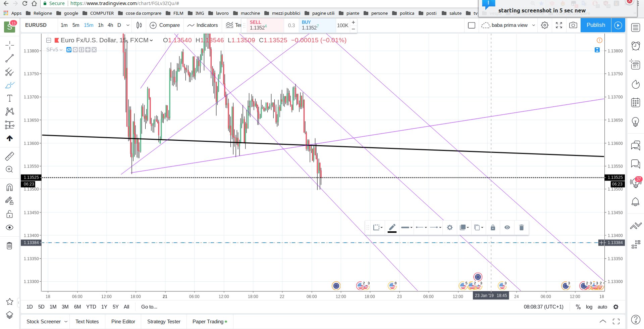Viewport: 644px width, 329px height.
Task: Open clone copy dropdown
Action: pyautogui.click(x=479, y=228)
